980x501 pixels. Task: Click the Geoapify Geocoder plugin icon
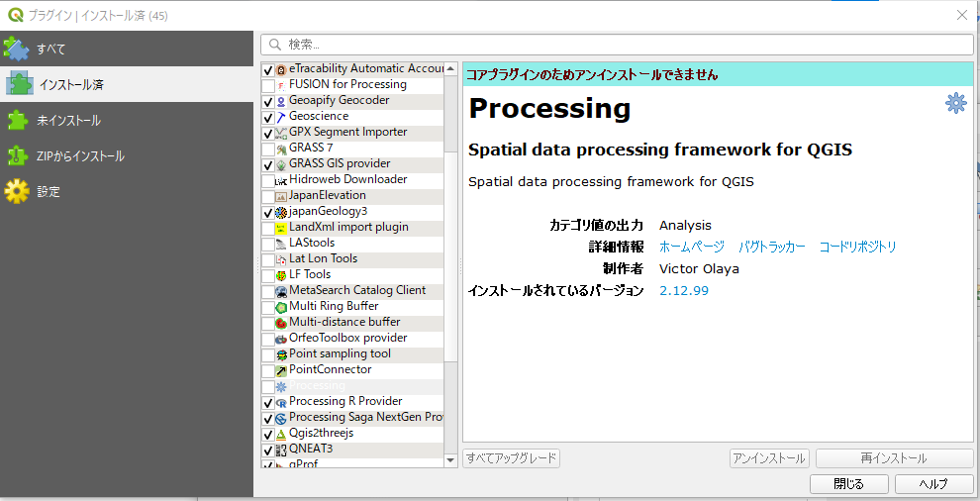click(281, 101)
